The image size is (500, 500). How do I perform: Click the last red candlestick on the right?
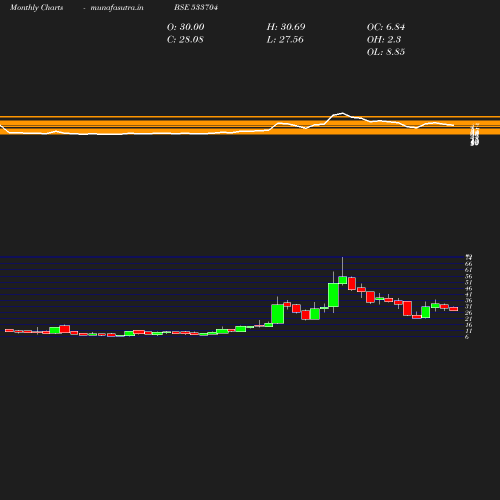(453, 309)
